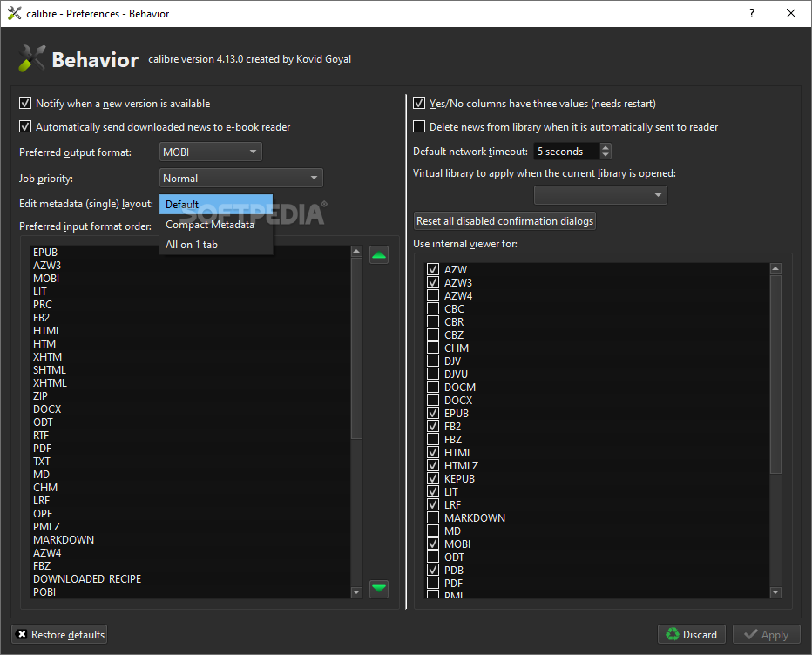Select LIT in input format order list

pyautogui.click(x=190, y=292)
